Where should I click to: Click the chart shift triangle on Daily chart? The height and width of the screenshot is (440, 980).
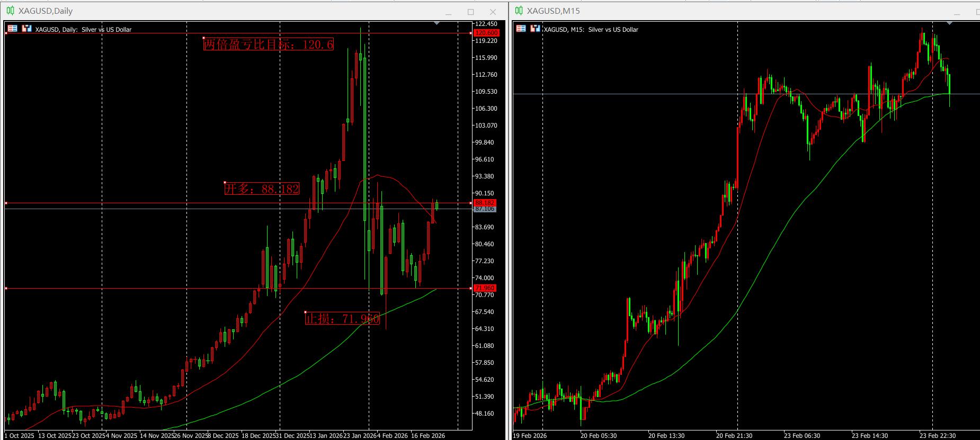click(436, 23)
